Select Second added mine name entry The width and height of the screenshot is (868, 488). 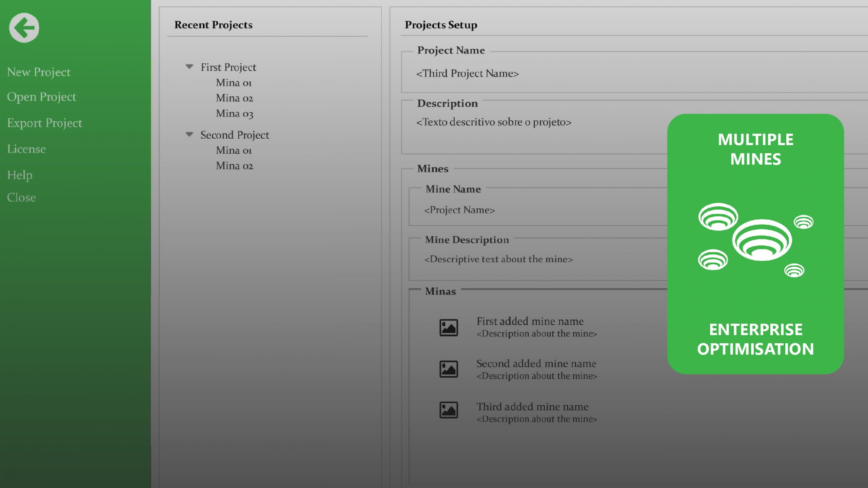pyautogui.click(x=536, y=364)
